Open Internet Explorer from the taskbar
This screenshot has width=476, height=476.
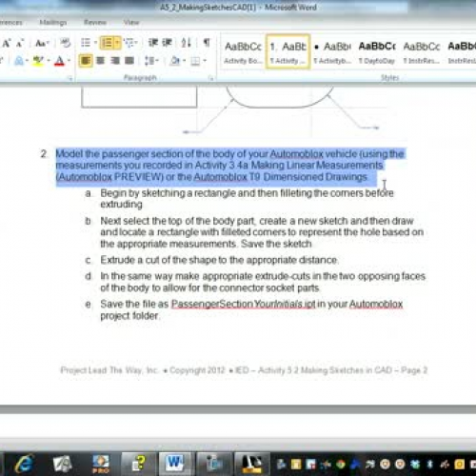pos(25,464)
